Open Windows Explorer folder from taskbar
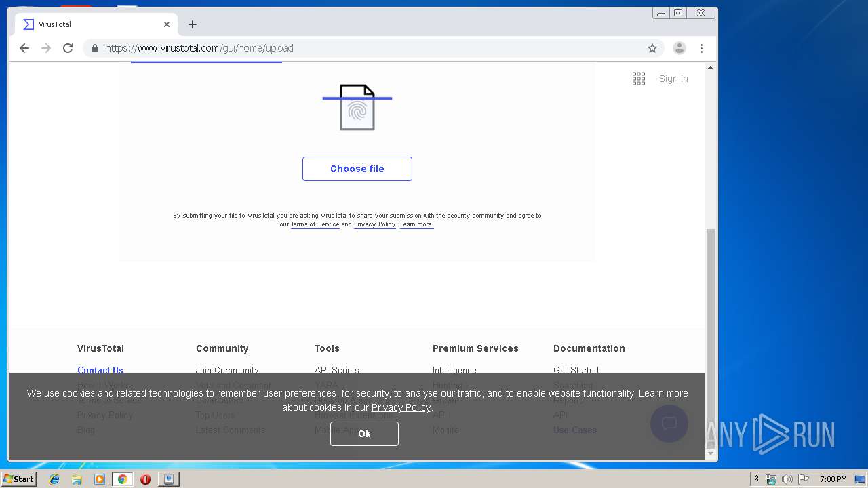This screenshot has height=488, width=868. point(77,479)
